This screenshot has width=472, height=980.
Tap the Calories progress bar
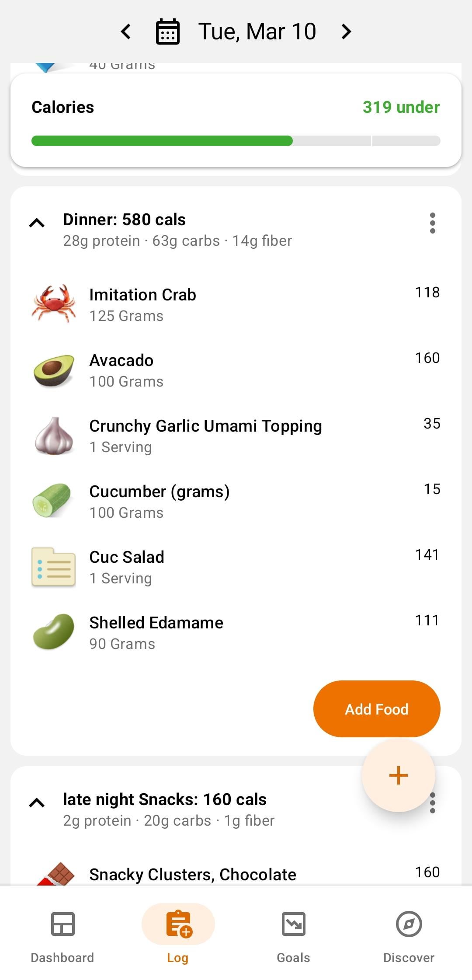click(x=236, y=141)
